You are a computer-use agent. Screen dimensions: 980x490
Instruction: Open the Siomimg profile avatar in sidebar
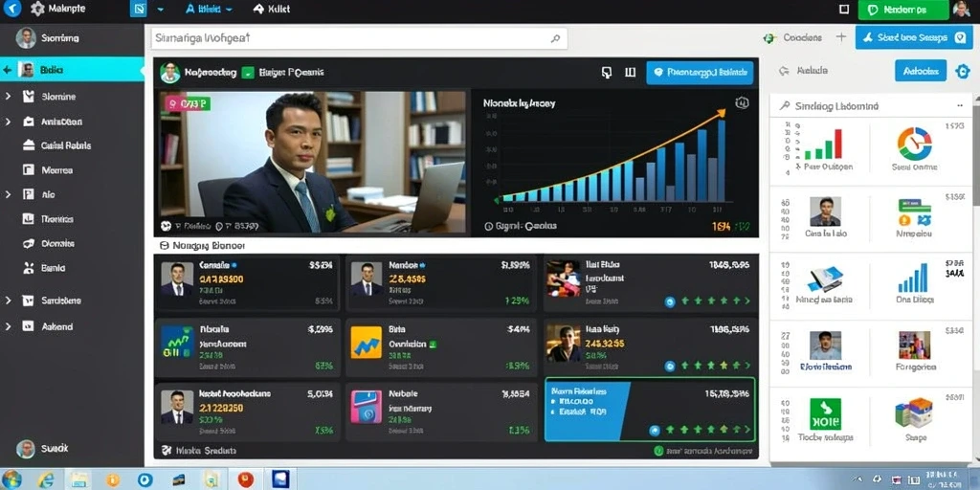(26, 38)
